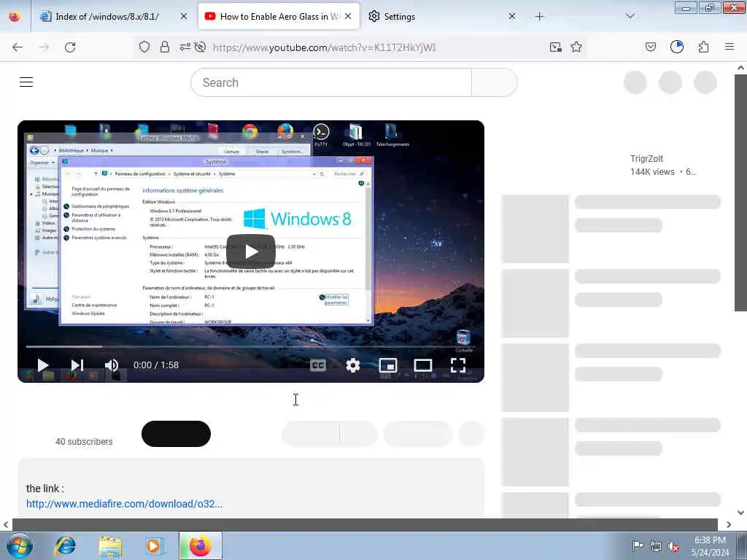This screenshot has height=560, width=747.
Task: Open a new tab with the plus button
Action: tap(539, 16)
